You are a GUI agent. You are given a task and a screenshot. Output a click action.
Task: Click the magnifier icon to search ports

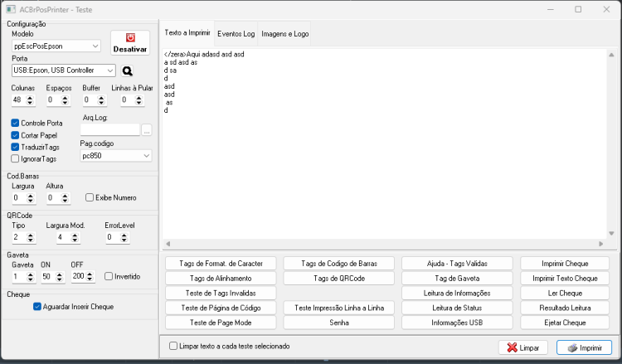pyautogui.click(x=128, y=70)
